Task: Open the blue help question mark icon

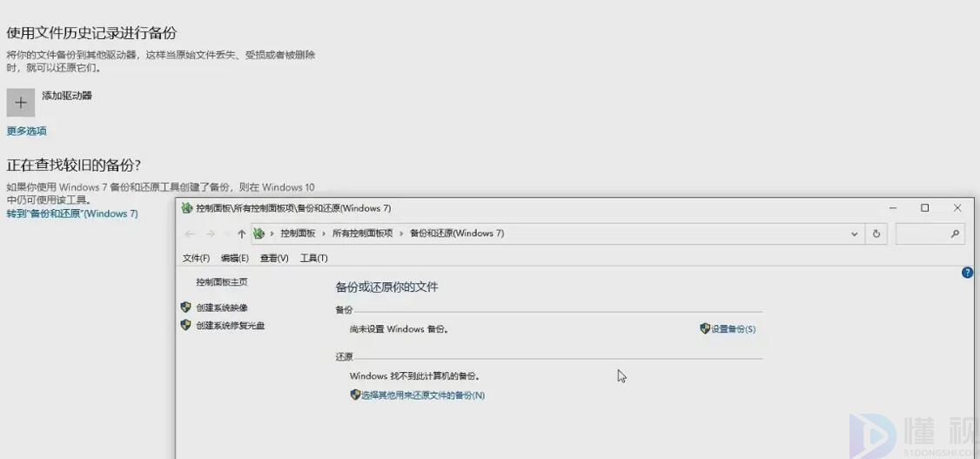Action: [x=967, y=273]
